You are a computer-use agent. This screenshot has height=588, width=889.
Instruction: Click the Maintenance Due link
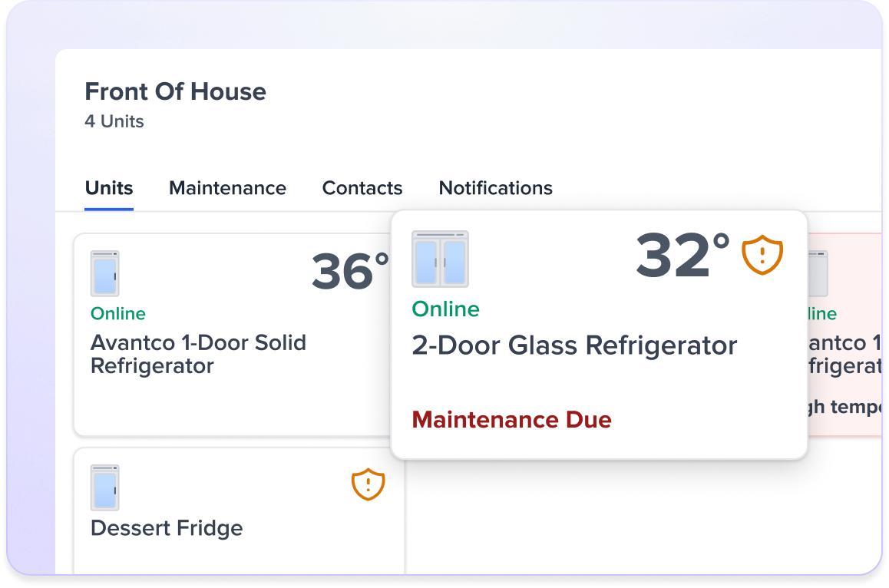[511, 420]
